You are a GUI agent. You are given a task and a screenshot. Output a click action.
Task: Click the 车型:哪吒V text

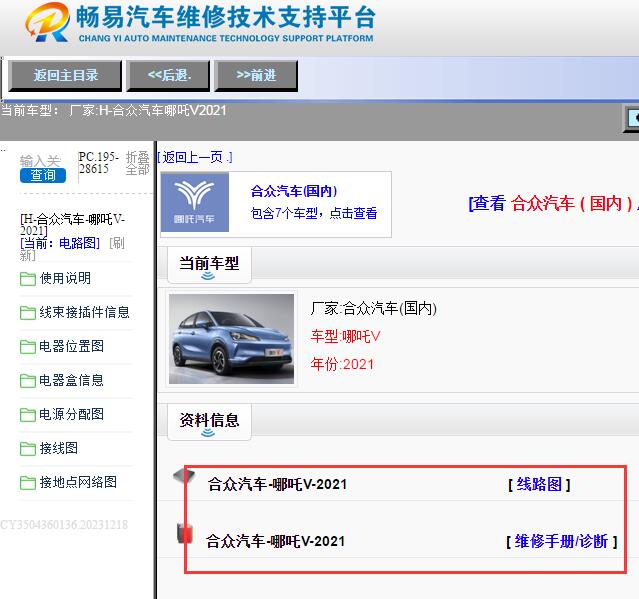(x=346, y=337)
